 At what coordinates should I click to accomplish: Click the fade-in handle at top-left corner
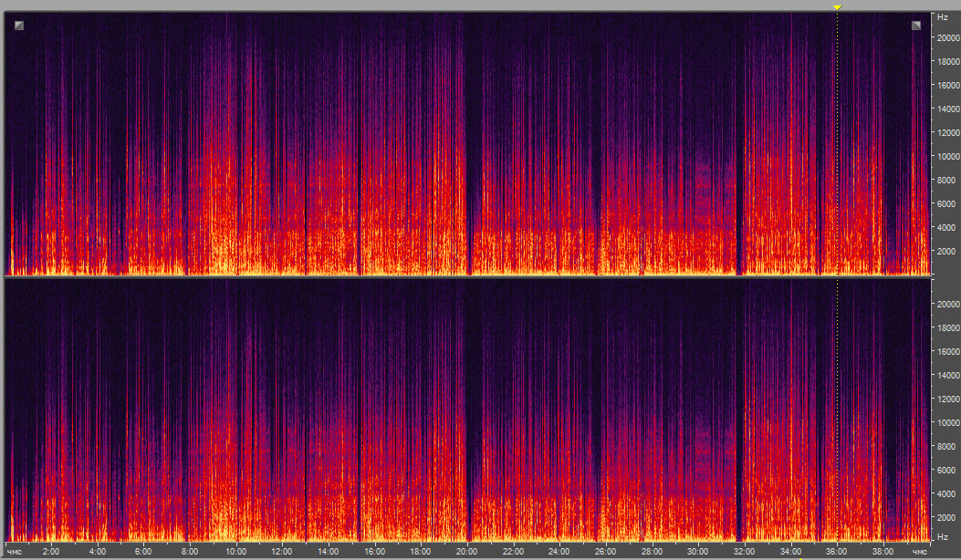tap(19, 26)
